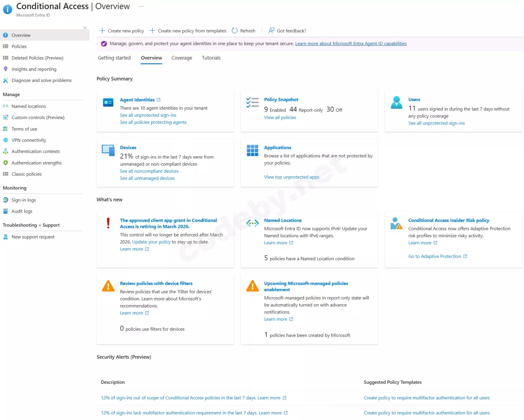Image resolution: width=524 pixels, height=420 pixels.
Task: Click the Refresh icon in toolbar
Action: pos(234,31)
